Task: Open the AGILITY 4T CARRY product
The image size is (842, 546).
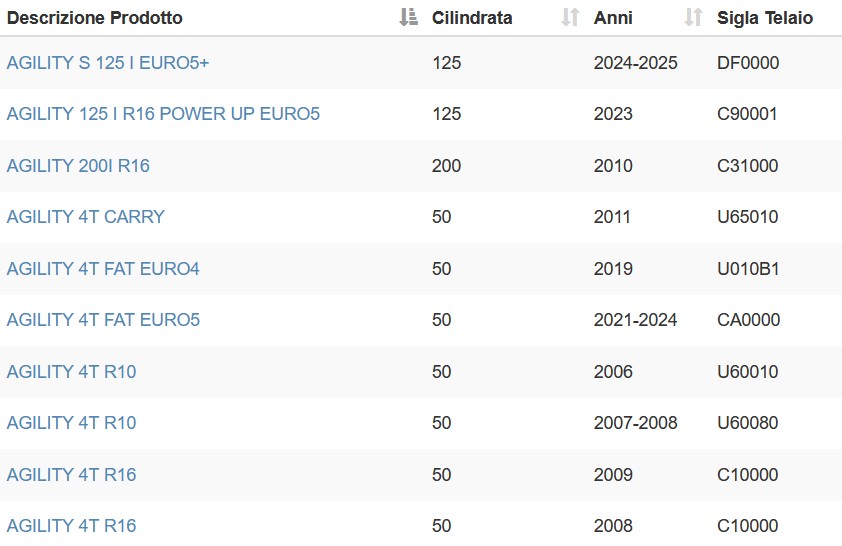Action: coord(86,217)
